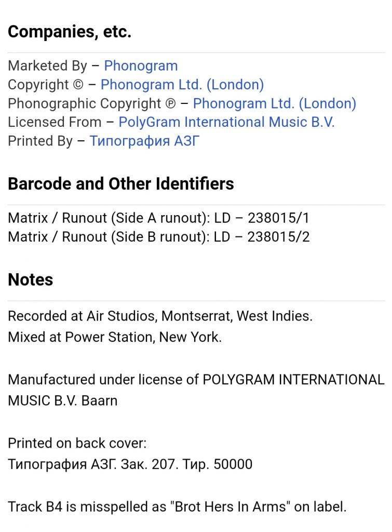Open the PolyGram International Music B.V. link

click(226, 122)
